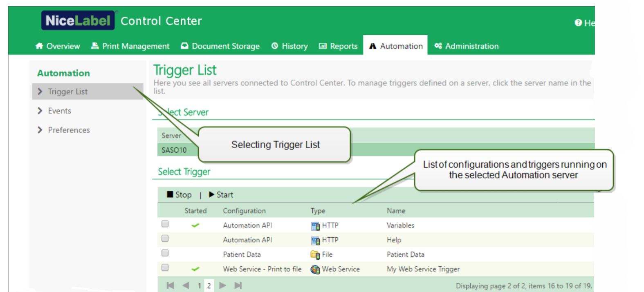Open the Print Management tab
Viewport: 644px width, 292px height.
click(x=130, y=46)
